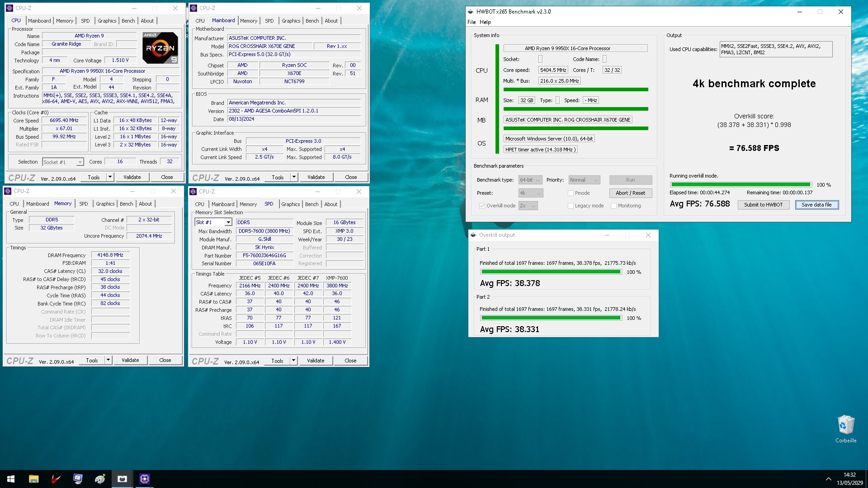Open Overkill mode 2x dropdown

528,206
